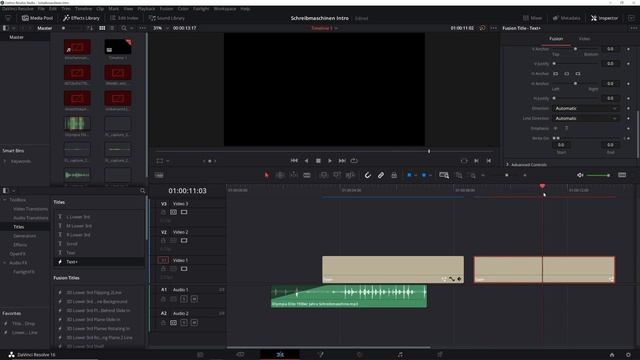Mute the Audio 2 track
The image size is (640, 360).
194,322
